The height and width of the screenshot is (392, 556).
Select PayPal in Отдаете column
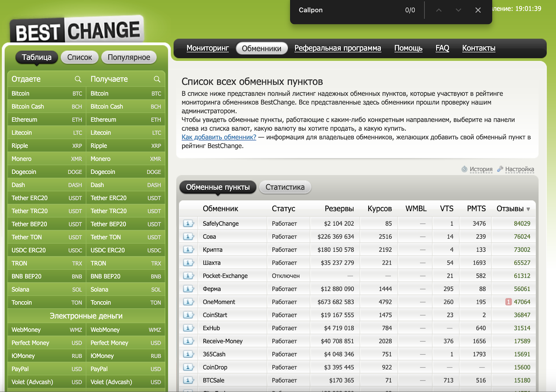pos(47,369)
